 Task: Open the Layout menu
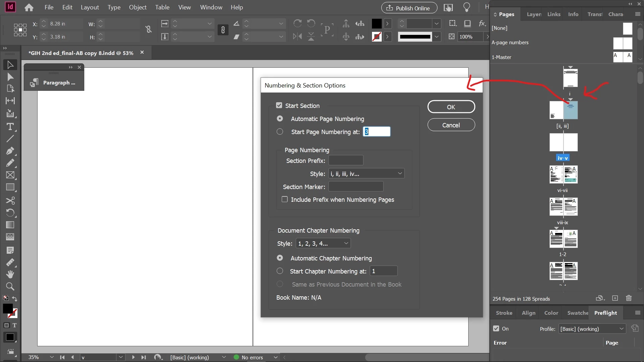coord(90,7)
